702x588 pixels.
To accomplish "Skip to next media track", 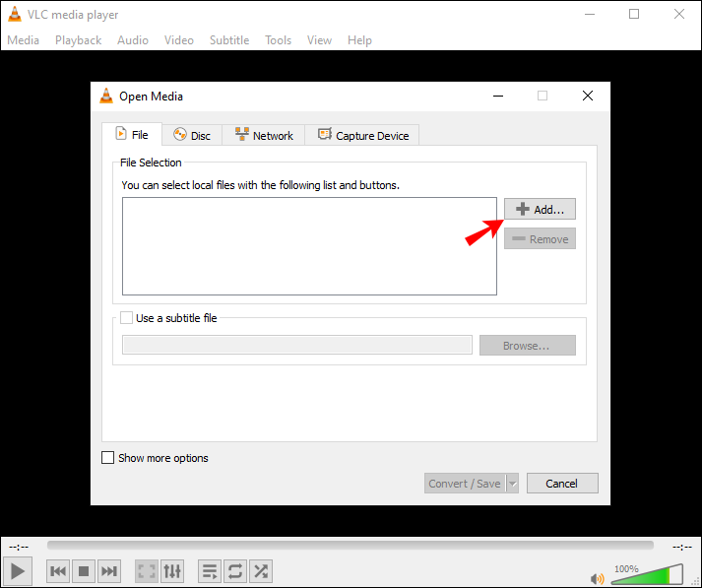I will 109,571.
